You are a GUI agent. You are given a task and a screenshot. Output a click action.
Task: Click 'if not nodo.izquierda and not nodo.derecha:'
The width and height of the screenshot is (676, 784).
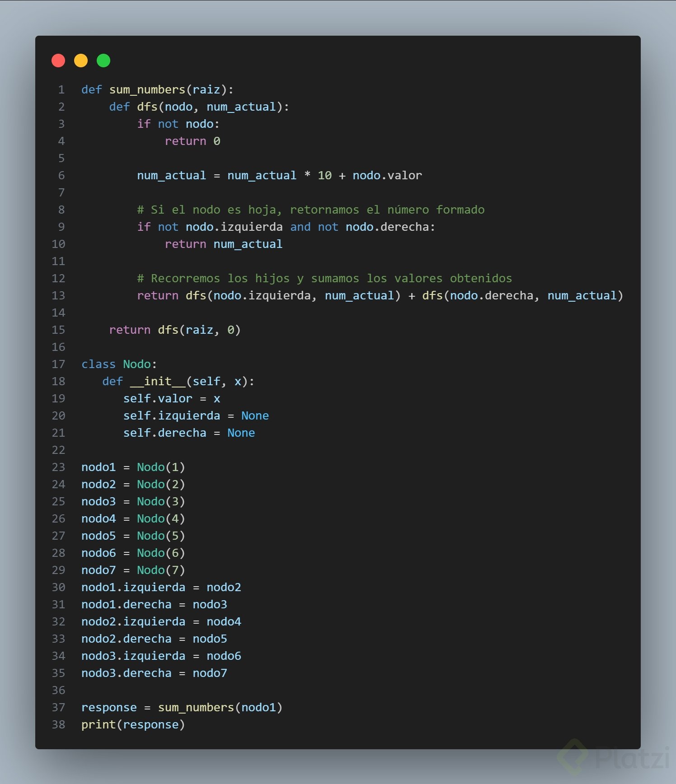pos(286,227)
